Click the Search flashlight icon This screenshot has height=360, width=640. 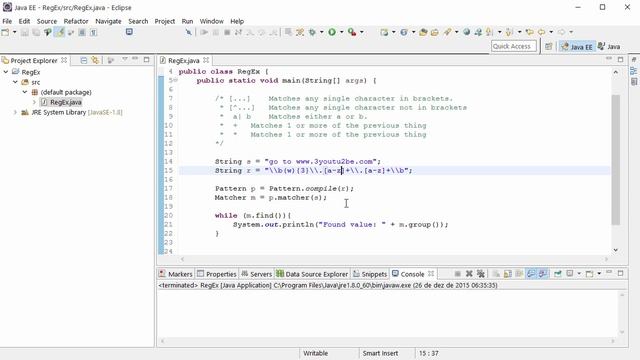pyautogui.click(x=448, y=32)
